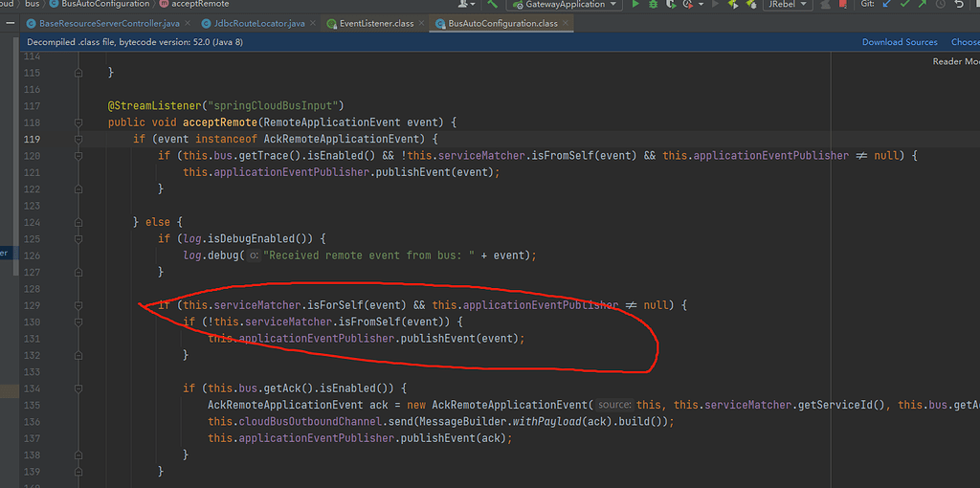Open the JRebel dropdown

pos(789,5)
